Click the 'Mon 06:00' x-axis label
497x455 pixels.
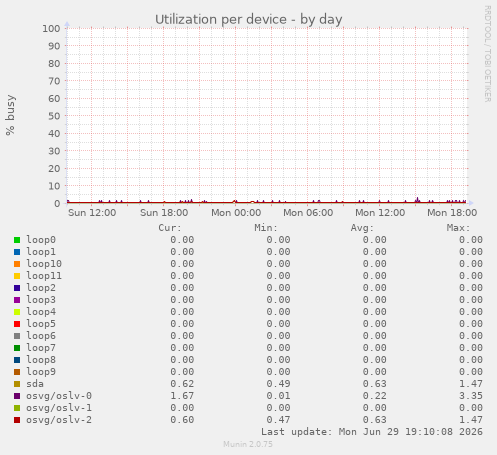(x=308, y=213)
